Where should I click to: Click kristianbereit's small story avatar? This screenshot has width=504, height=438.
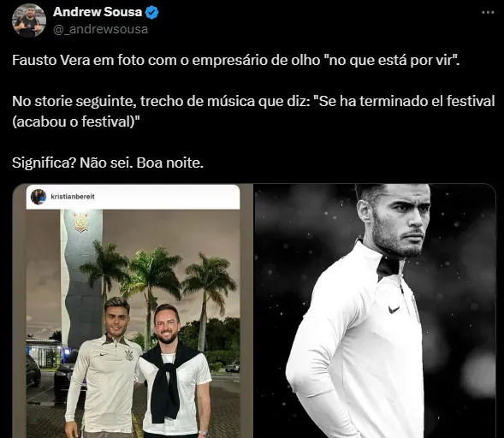coord(39,197)
